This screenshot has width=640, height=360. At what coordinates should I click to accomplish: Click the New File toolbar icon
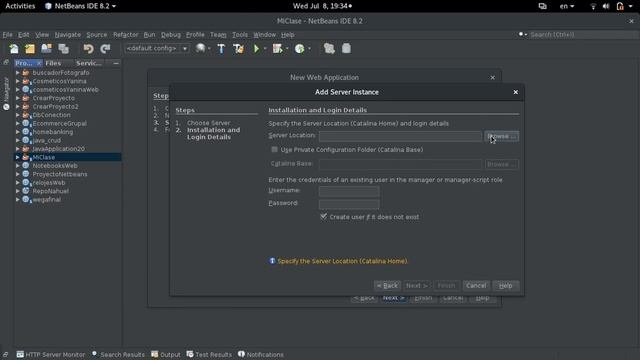pos(14,49)
